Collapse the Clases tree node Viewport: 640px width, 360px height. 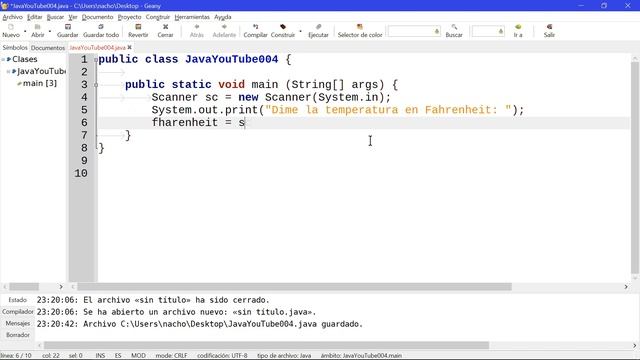3,60
